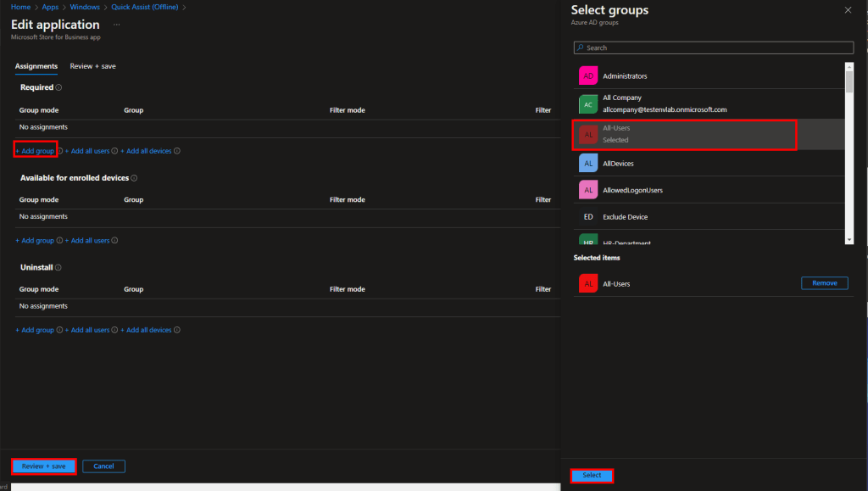Viewport: 868px width, 491px height.
Task: Click the group Search input field
Action: pyautogui.click(x=712, y=48)
